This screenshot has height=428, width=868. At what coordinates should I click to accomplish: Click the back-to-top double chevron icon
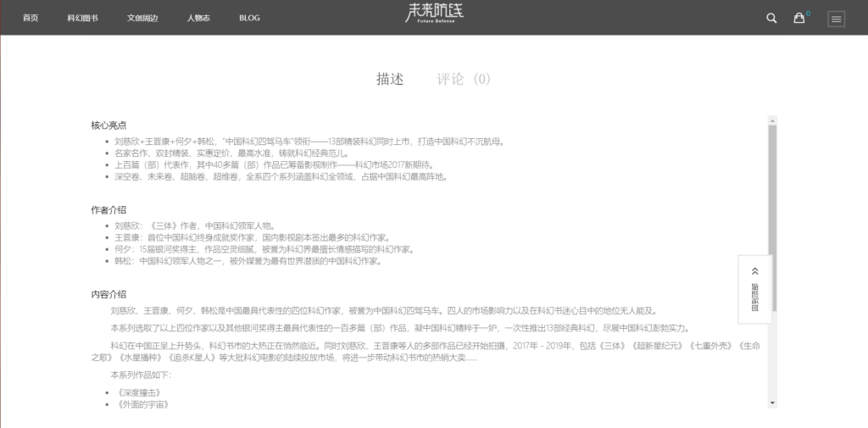[x=755, y=271]
